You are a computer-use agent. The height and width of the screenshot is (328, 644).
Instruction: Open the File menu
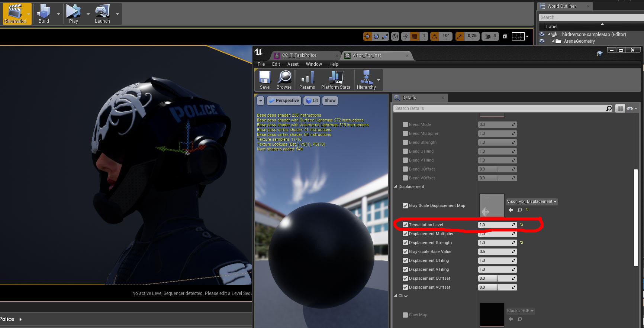pos(261,64)
